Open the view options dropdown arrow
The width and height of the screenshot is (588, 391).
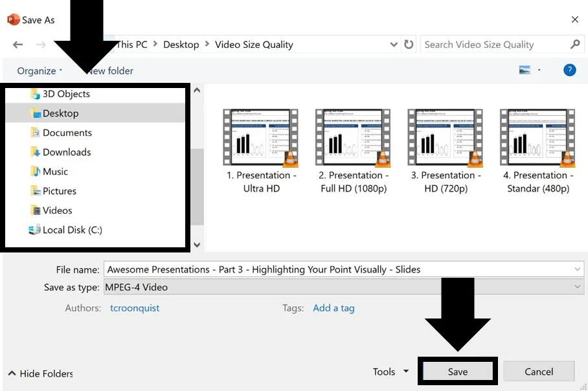coord(539,70)
